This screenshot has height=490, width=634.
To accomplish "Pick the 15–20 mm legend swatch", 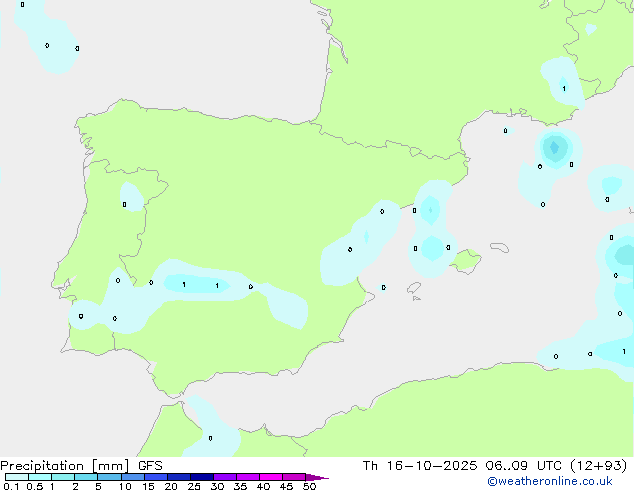I will tap(155, 477).
